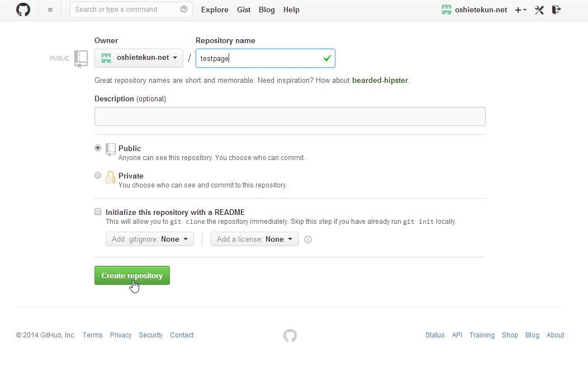588x380 pixels.
Task: Click the notifications indicator dot icon
Action: [x=50, y=10]
